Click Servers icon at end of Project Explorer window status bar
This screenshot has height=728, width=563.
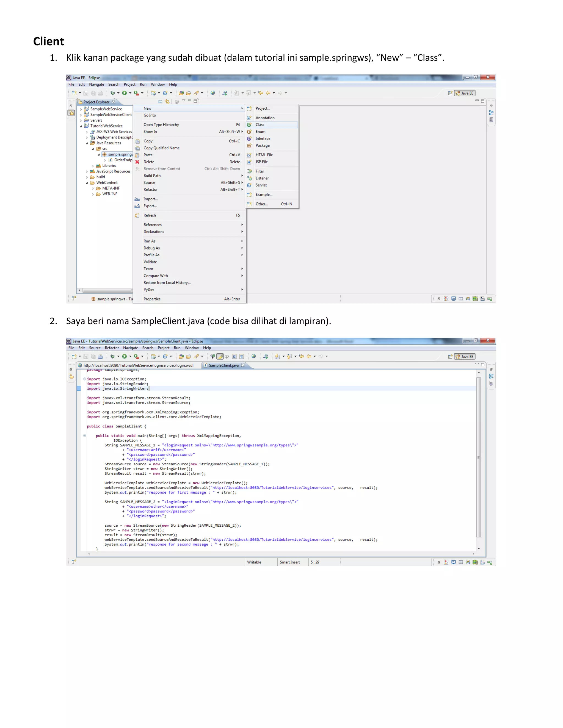pos(490,299)
